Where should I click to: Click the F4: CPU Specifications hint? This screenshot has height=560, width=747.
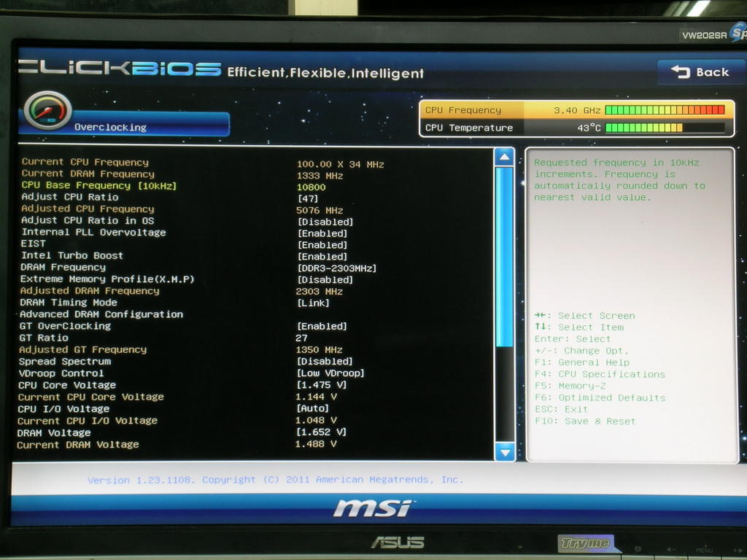600,374
